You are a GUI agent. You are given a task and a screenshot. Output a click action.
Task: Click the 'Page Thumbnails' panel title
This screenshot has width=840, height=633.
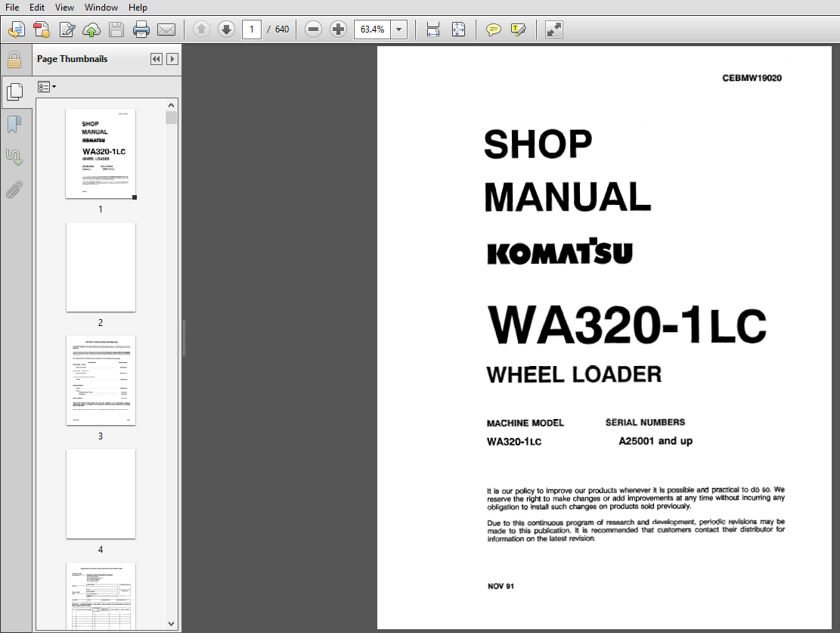pyautogui.click(x=73, y=59)
